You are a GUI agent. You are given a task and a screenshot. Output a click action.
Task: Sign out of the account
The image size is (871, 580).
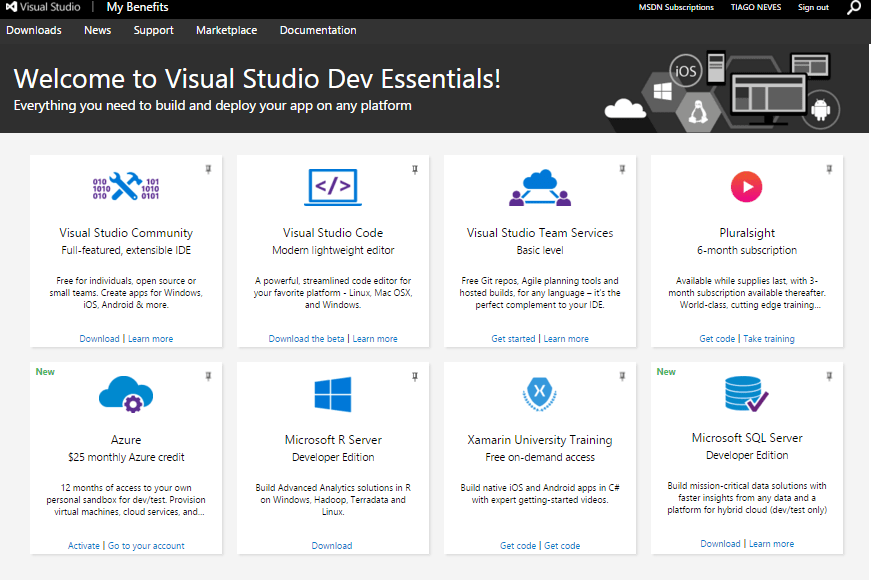[x=813, y=7]
